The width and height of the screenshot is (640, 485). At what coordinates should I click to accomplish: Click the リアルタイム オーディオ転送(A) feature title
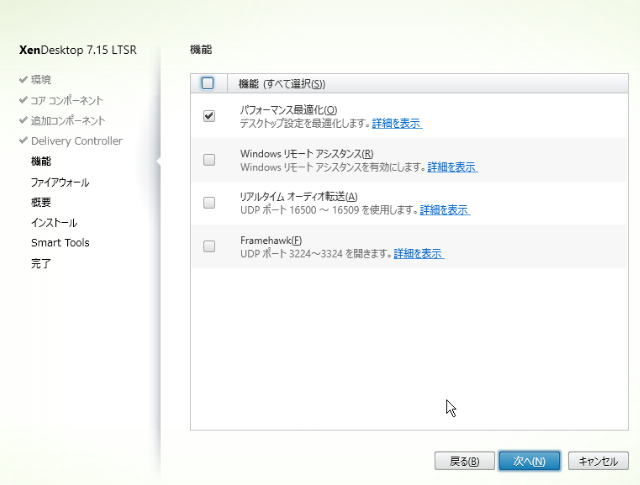click(298, 197)
